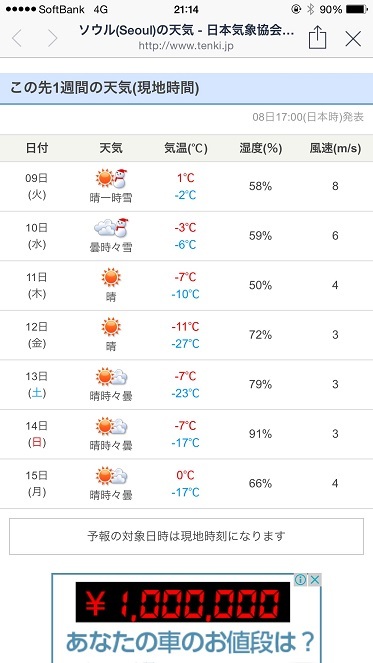Dismiss the advertisement with its X
This screenshot has height=663, width=373.
[x=315, y=580]
